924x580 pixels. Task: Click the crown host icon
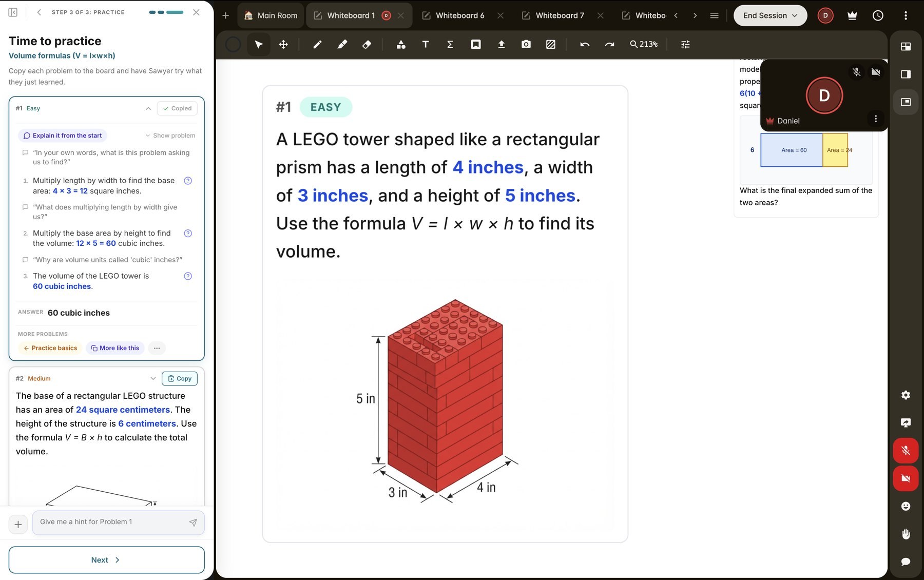(852, 15)
